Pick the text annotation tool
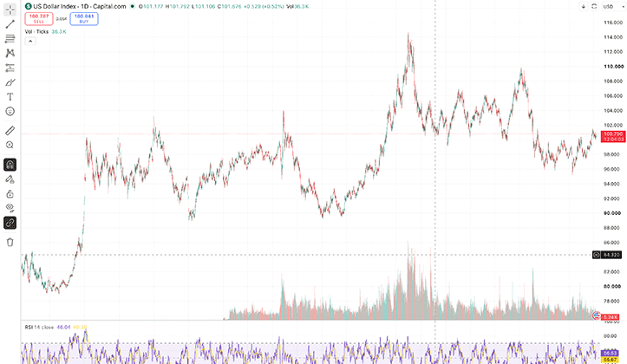The width and height of the screenshot is (627, 364). (10, 97)
